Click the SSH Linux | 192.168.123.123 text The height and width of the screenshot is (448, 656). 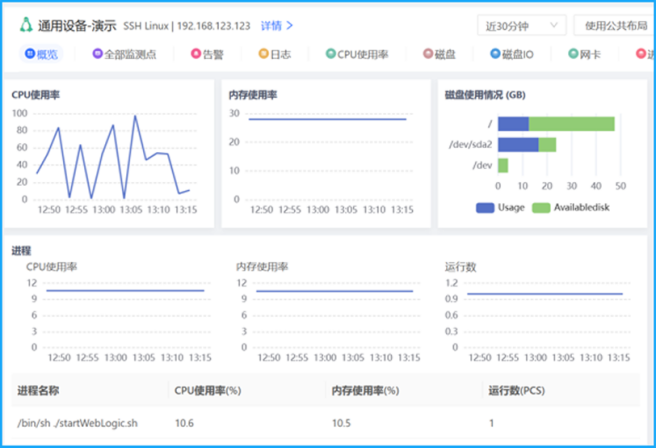[x=187, y=26]
